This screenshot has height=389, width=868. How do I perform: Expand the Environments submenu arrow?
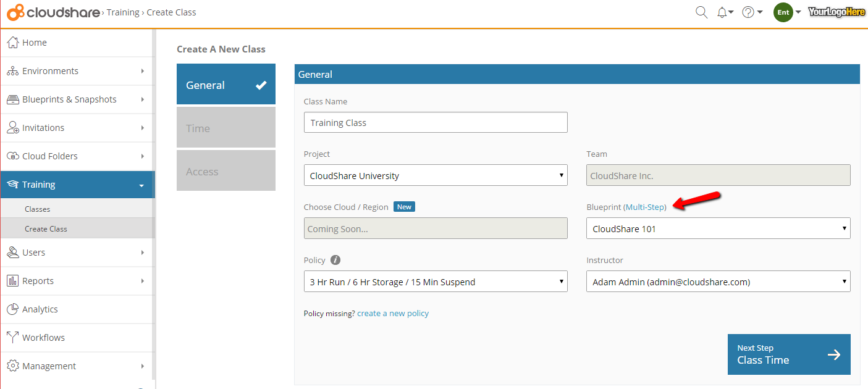coord(143,71)
